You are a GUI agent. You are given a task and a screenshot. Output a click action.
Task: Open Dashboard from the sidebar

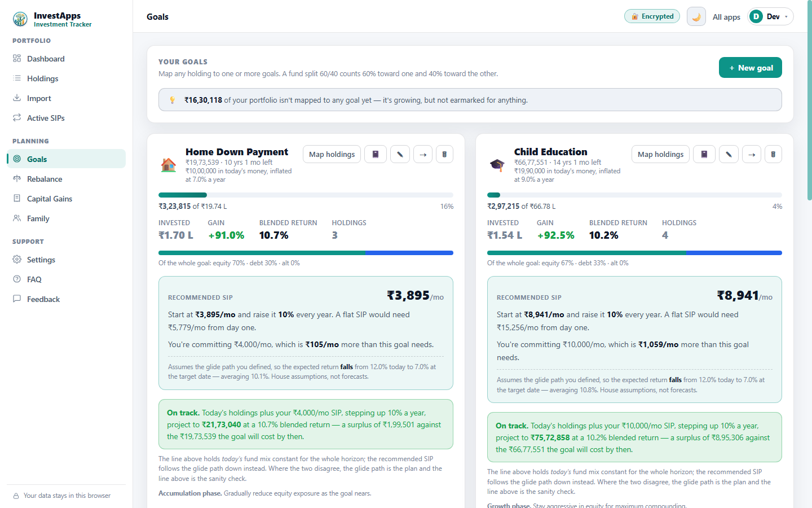(66, 59)
